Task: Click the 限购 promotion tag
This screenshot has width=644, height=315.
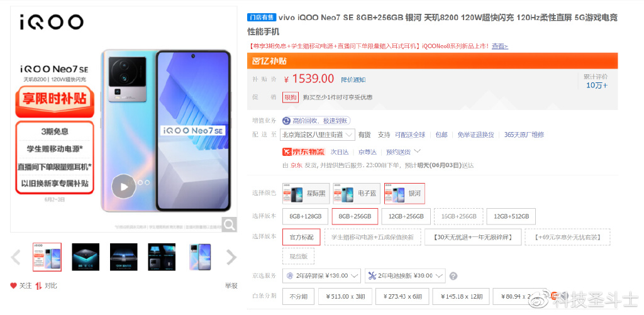Action: 291,97
